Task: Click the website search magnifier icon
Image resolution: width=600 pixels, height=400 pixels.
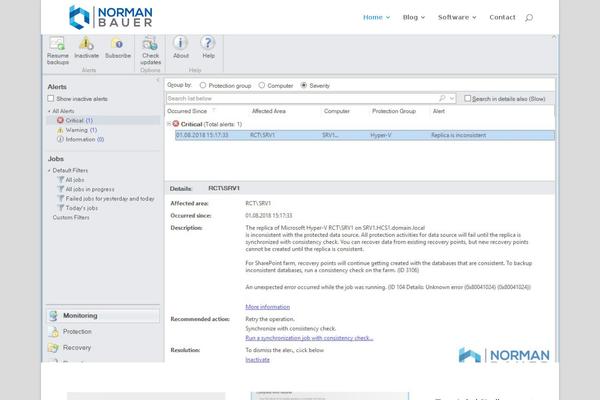Action: 529,17
